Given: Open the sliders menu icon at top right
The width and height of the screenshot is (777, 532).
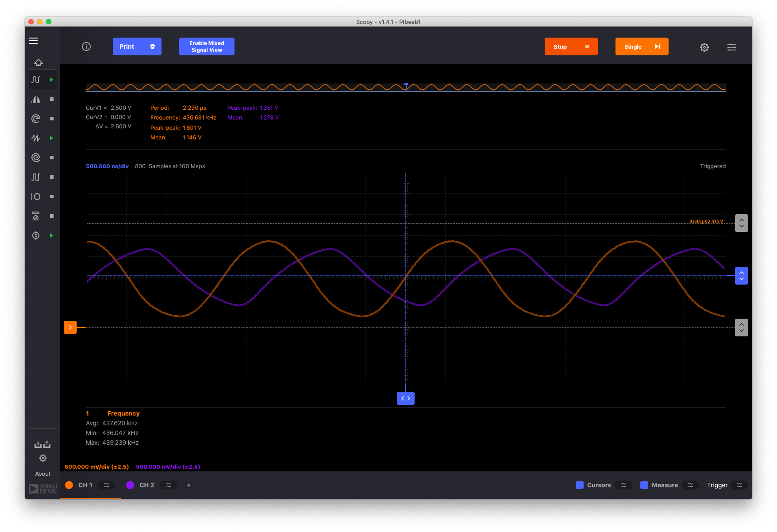Looking at the screenshot, I should click(732, 47).
